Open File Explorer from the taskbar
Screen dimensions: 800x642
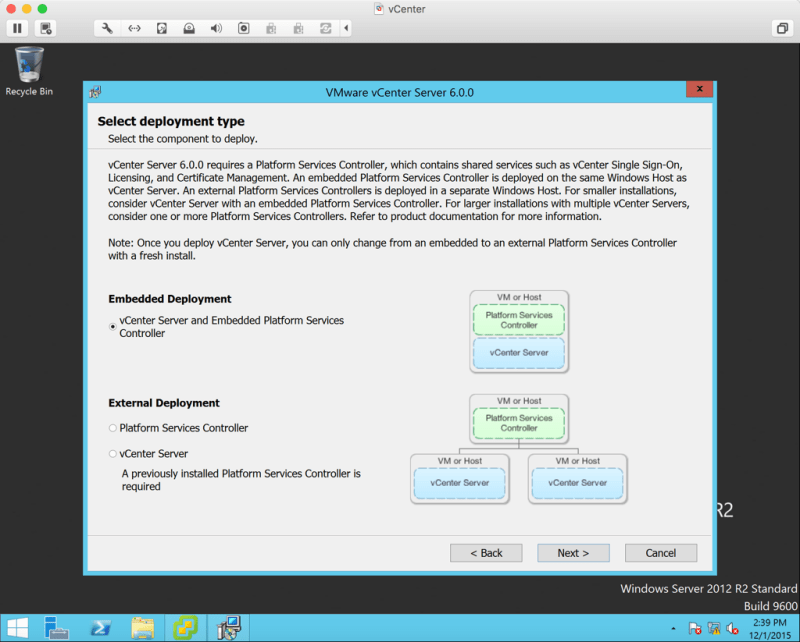click(143, 628)
